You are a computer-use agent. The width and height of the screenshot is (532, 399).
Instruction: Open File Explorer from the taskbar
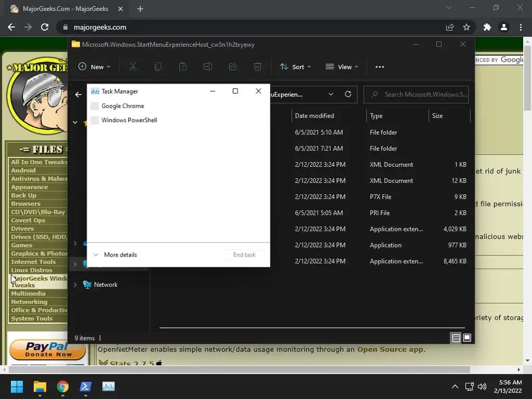tap(39, 387)
